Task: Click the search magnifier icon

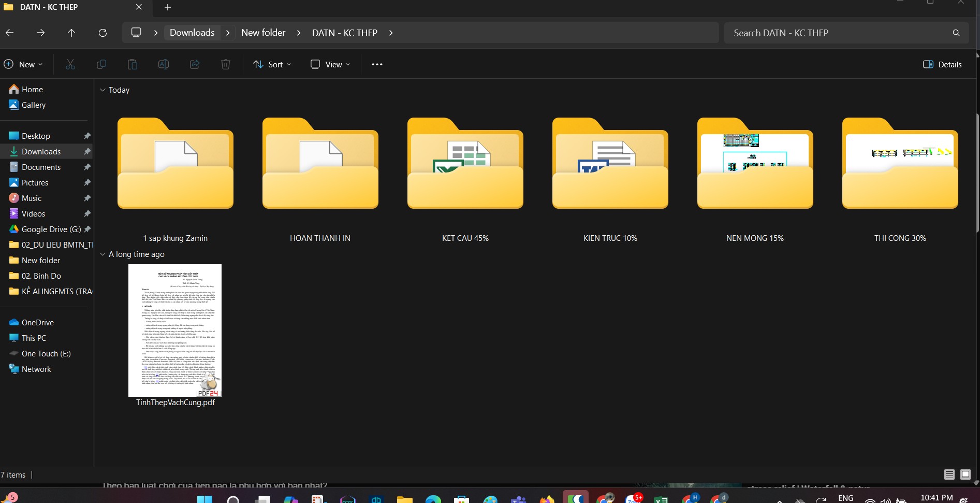Action: [x=956, y=33]
